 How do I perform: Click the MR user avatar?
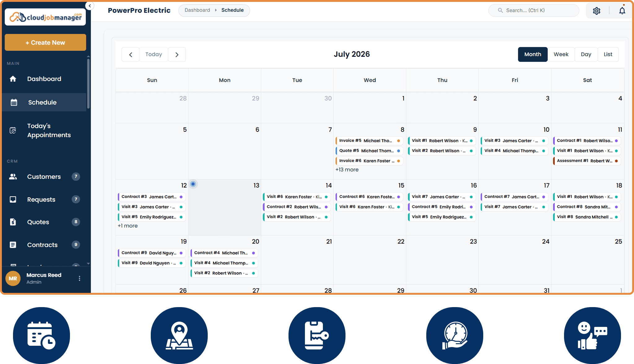(x=13, y=278)
